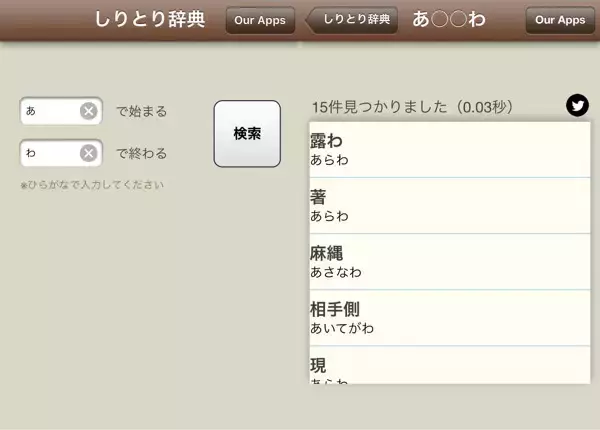Tap the で終わる label
The image size is (600, 430).
tap(141, 154)
